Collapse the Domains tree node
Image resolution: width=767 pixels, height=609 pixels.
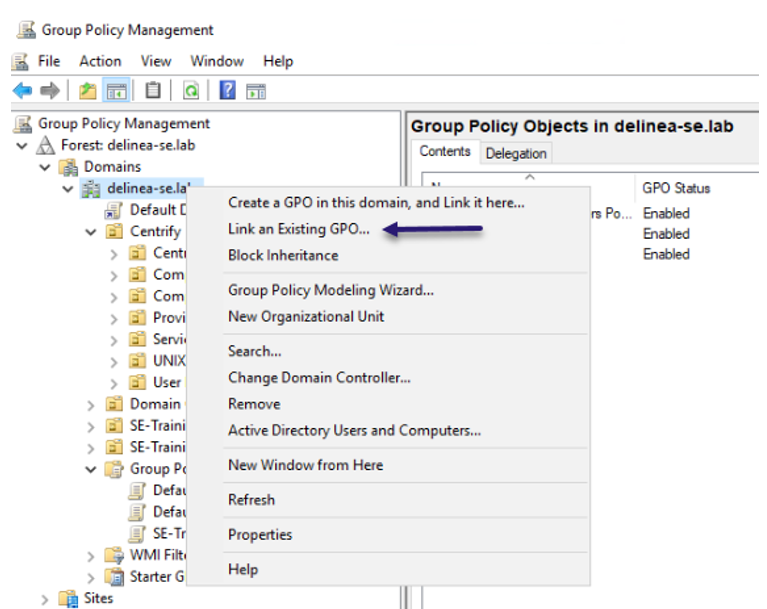[x=45, y=167]
